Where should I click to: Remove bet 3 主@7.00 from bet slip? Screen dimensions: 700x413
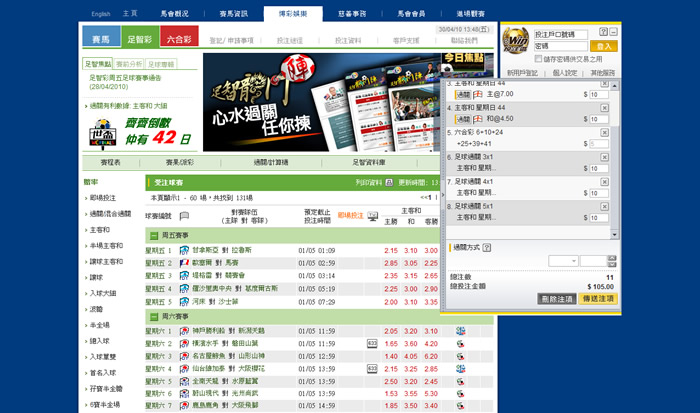(x=604, y=83)
